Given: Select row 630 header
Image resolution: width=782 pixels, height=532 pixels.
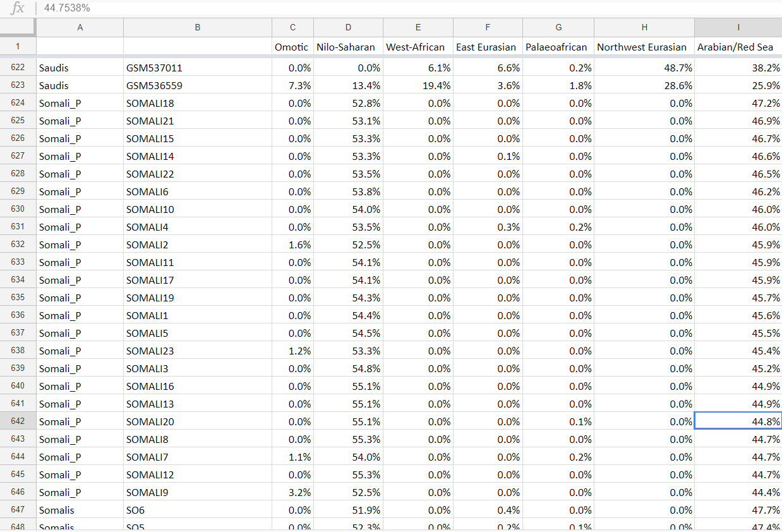Looking at the screenshot, I should pyautogui.click(x=18, y=209).
